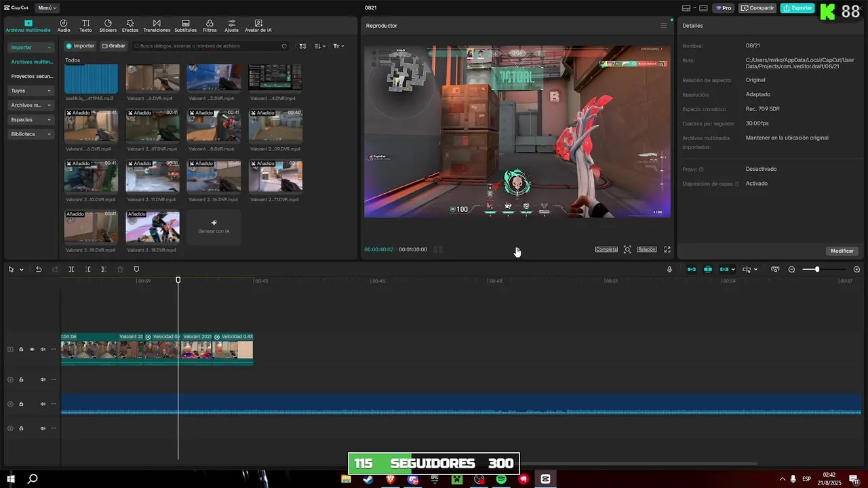Image resolution: width=868 pixels, height=488 pixels.
Task: Open the layout selector dropdown at top
Action: tap(689, 8)
